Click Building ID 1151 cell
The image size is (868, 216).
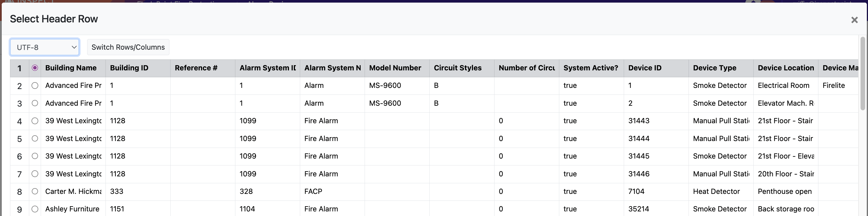(x=138, y=209)
